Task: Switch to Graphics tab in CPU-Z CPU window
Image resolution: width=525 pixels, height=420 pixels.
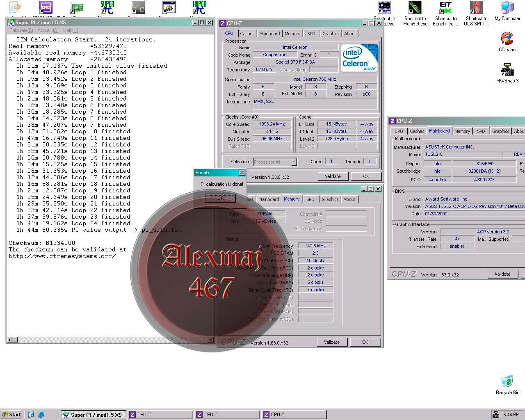Action: click(331, 34)
